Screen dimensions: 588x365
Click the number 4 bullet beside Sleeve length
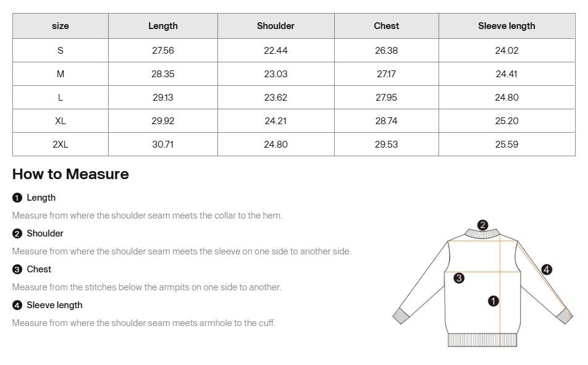click(x=17, y=305)
